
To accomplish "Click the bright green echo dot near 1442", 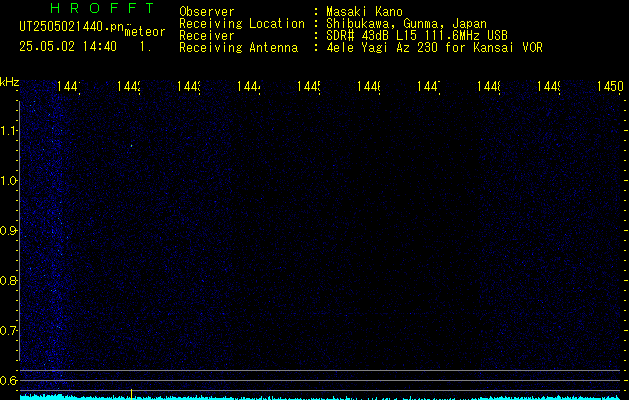I will coord(131,146).
